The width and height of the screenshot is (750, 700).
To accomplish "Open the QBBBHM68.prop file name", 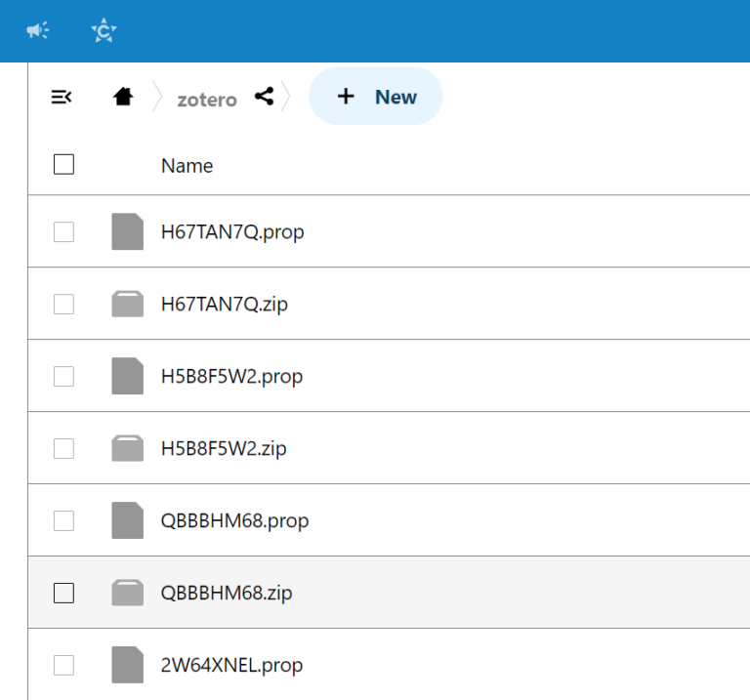I will click(234, 520).
